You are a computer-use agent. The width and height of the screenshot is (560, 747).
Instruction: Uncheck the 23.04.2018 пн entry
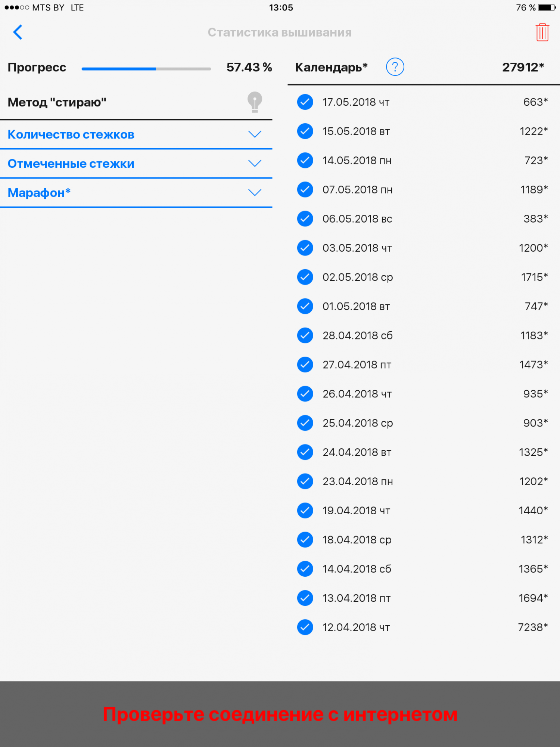pos(305,481)
